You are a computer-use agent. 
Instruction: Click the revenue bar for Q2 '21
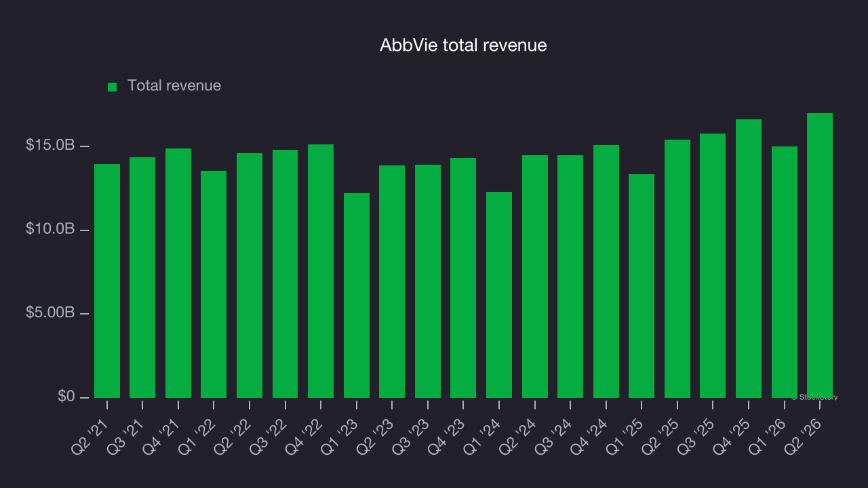(x=107, y=281)
